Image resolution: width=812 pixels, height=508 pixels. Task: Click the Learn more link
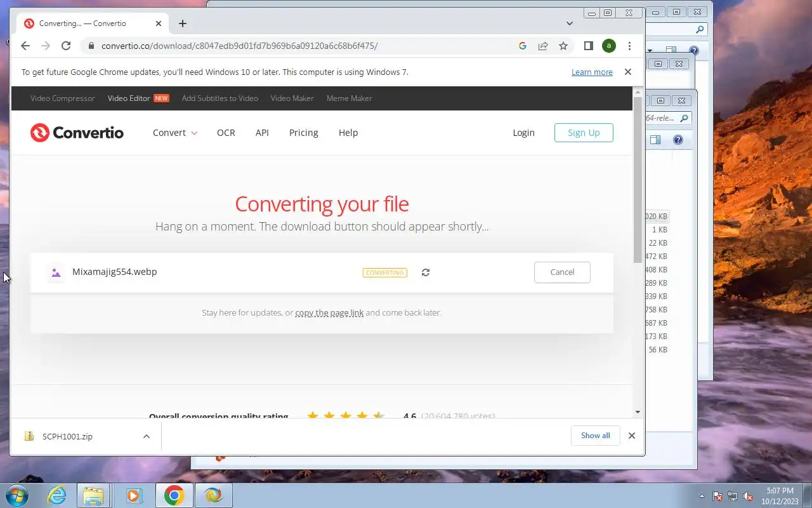pyautogui.click(x=592, y=72)
